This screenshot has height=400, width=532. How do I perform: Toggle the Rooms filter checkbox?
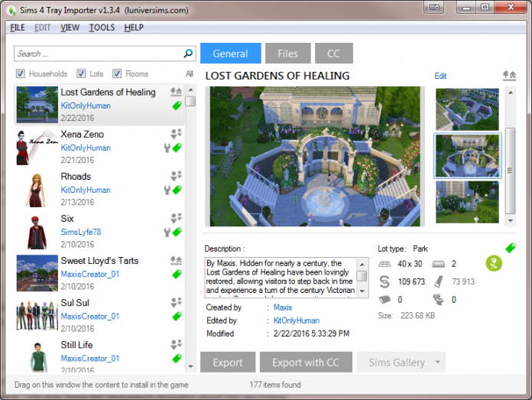click(x=118, y=74)
